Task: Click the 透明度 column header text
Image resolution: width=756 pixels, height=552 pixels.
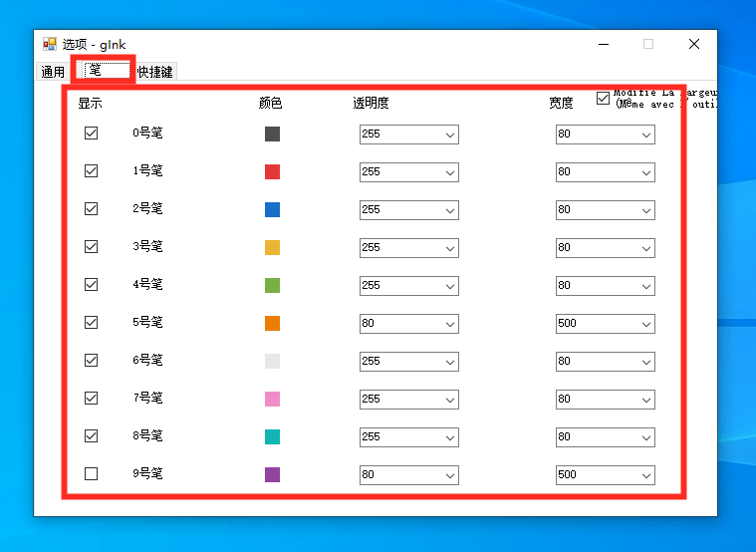Action: click(371, 103)
